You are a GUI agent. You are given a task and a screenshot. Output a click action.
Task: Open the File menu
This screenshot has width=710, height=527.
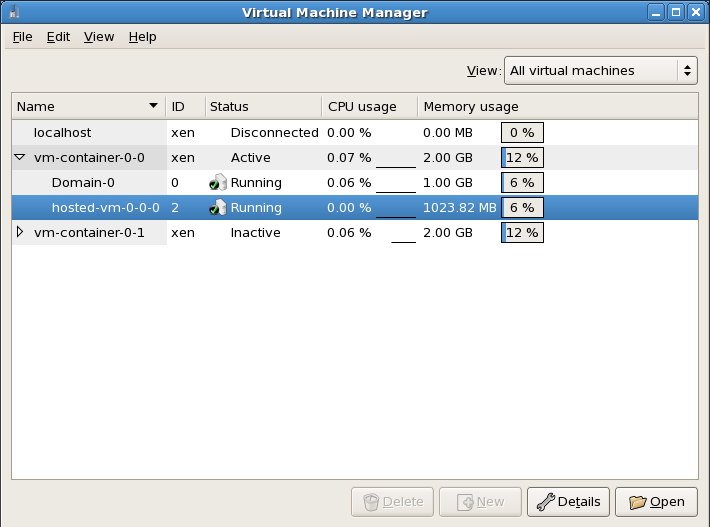(22, 37)
